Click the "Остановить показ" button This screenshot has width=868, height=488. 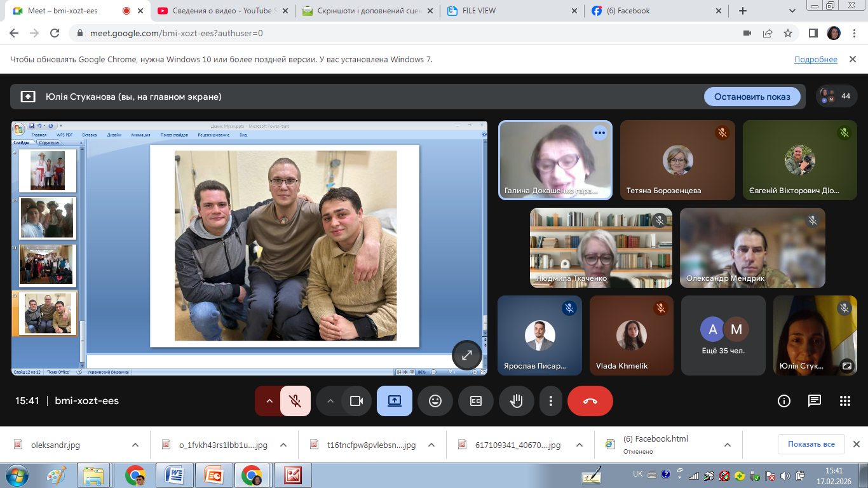tap(752, 97)
